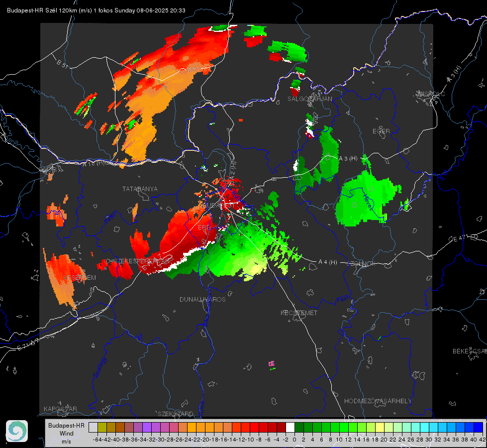The width and height of the screenshot is (487, 448).
Task: Click the radar title text with date 08-06-2025
Action: pos(96,10)
